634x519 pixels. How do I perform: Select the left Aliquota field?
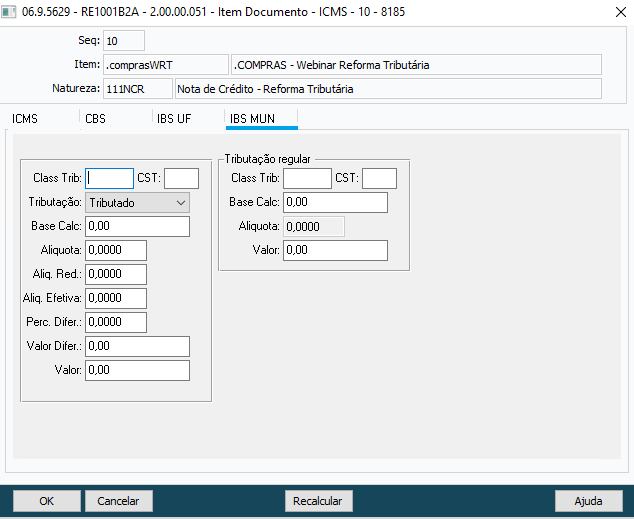click(x=116, y=250)
